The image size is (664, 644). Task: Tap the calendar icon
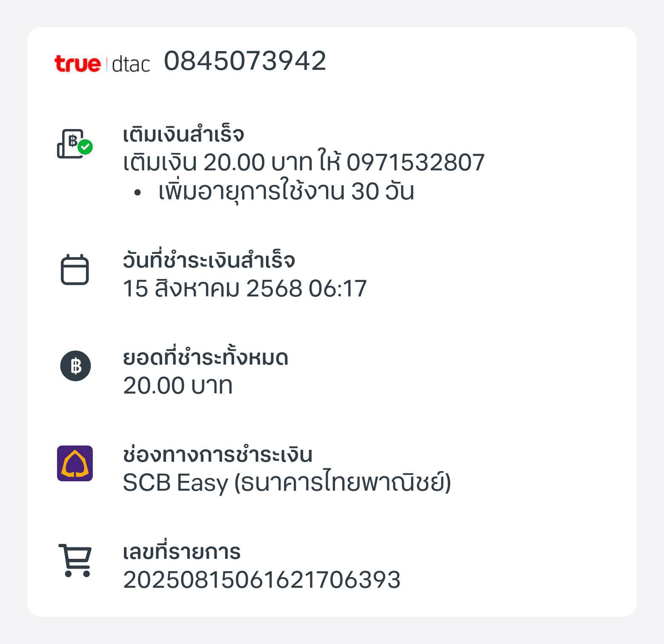[x=75, y=270]
